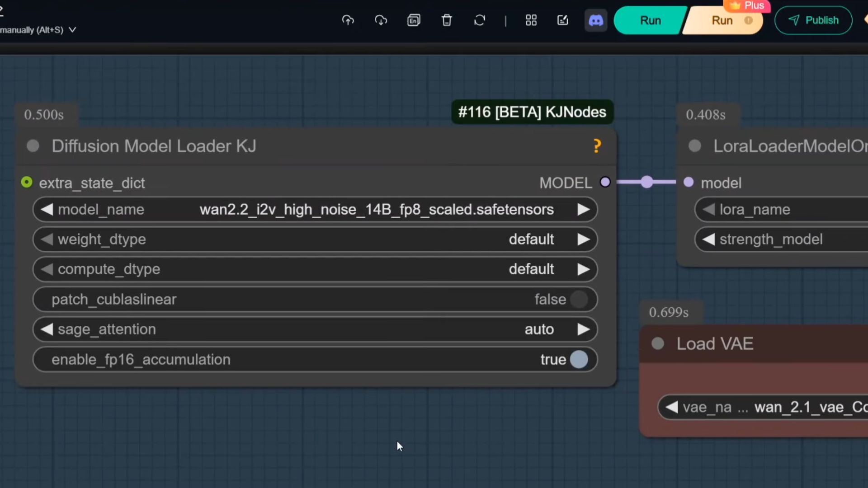Click the vae_name field in Load VAE
The image size is (868, 488).
(769, 407)
